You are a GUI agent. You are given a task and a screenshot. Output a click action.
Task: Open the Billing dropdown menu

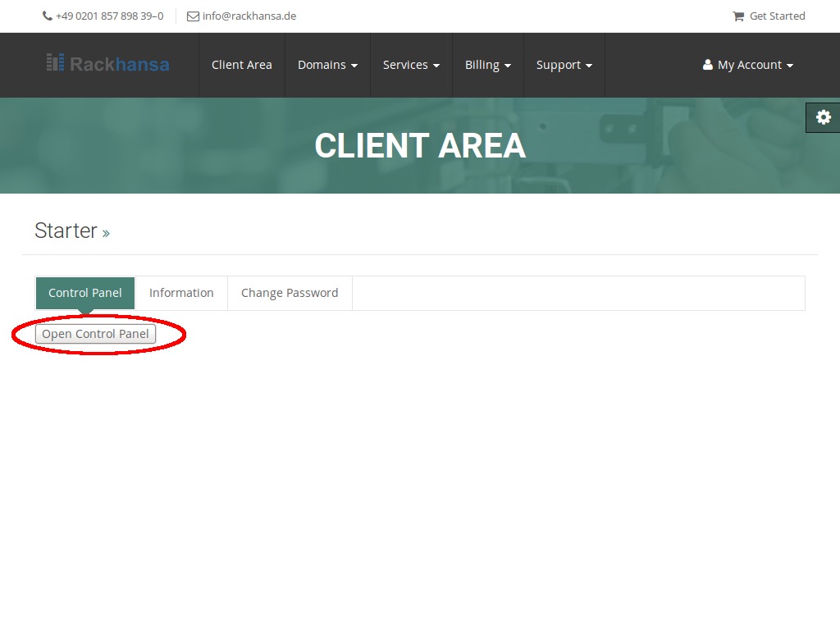[x=487, y=65]
